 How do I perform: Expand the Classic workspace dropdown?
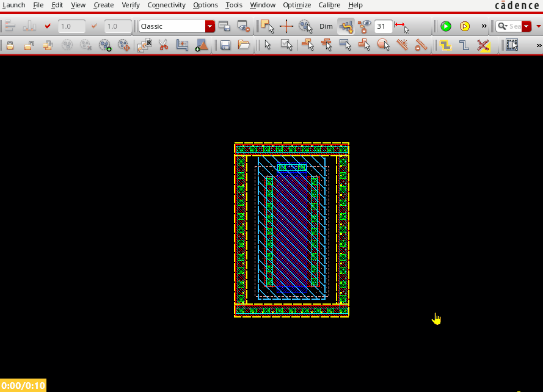[210, 26]
